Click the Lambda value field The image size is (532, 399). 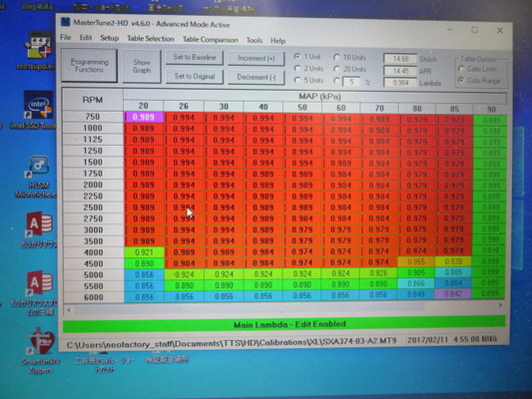tap(400, 83)
